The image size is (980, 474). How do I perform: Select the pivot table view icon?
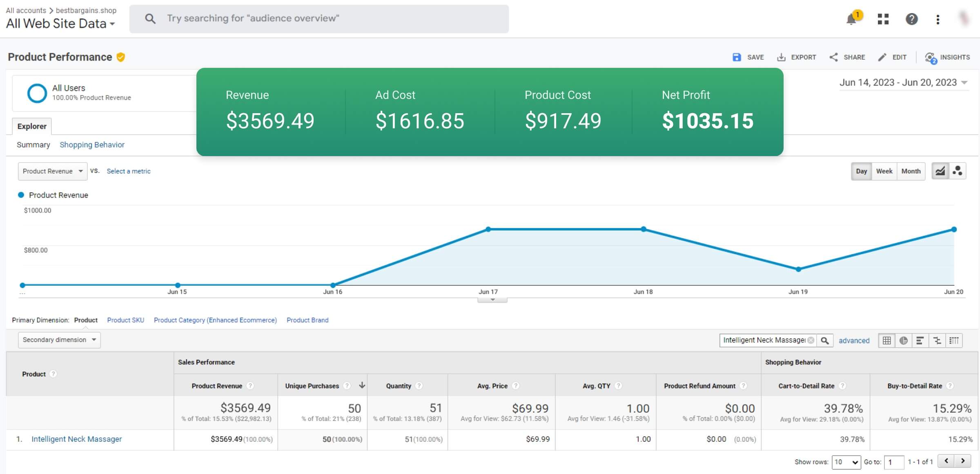point(954,340)
